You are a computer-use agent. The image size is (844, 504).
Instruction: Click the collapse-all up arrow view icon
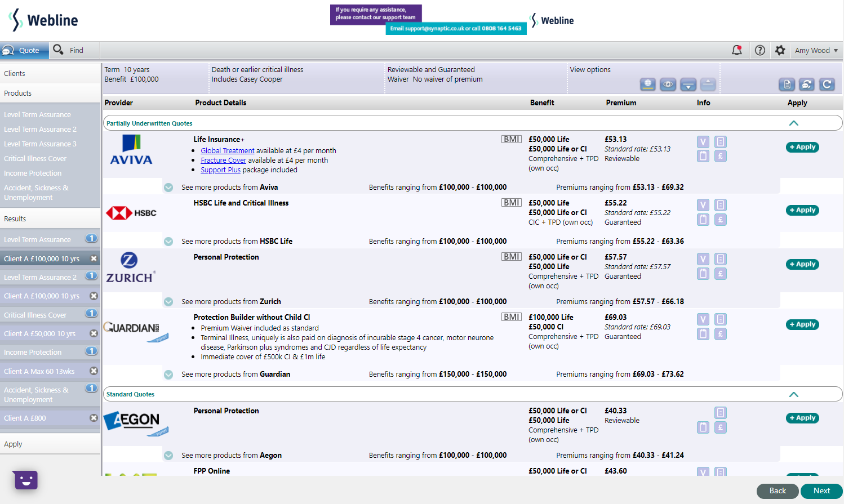click(x=708, y=84)
